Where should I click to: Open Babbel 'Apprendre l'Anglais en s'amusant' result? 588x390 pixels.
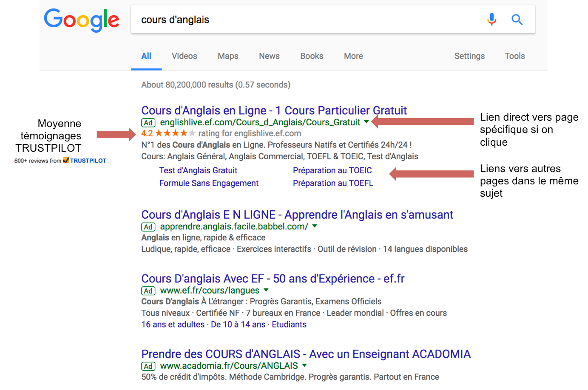tap(297, 215)
